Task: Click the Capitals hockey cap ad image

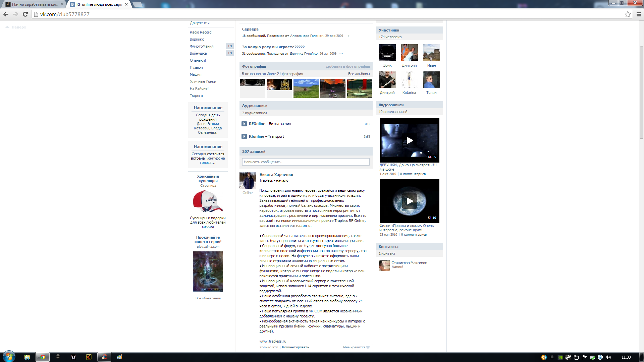Action: coord(208,201)
